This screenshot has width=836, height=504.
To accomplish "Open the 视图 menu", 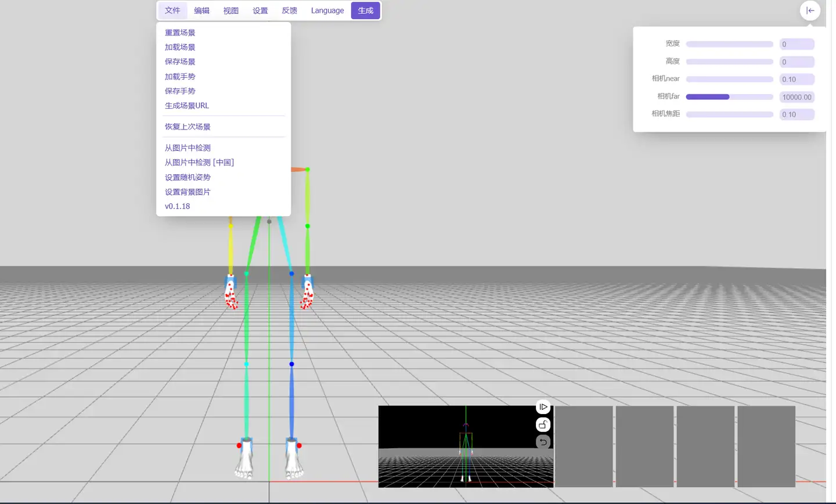I will (x=231, y=10).
